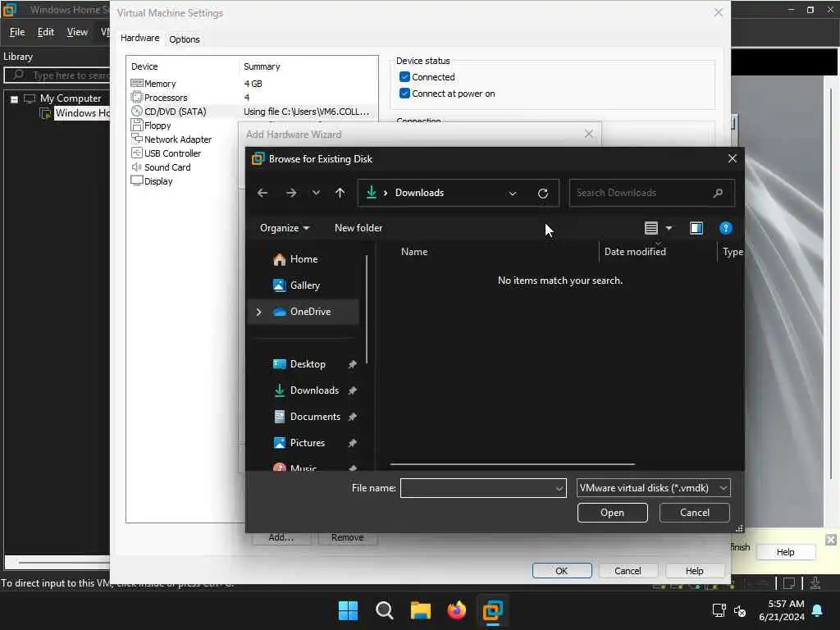Click Cancel in Virtual Machine Settings
840x630 pixels.
click(x=628, y=571)
